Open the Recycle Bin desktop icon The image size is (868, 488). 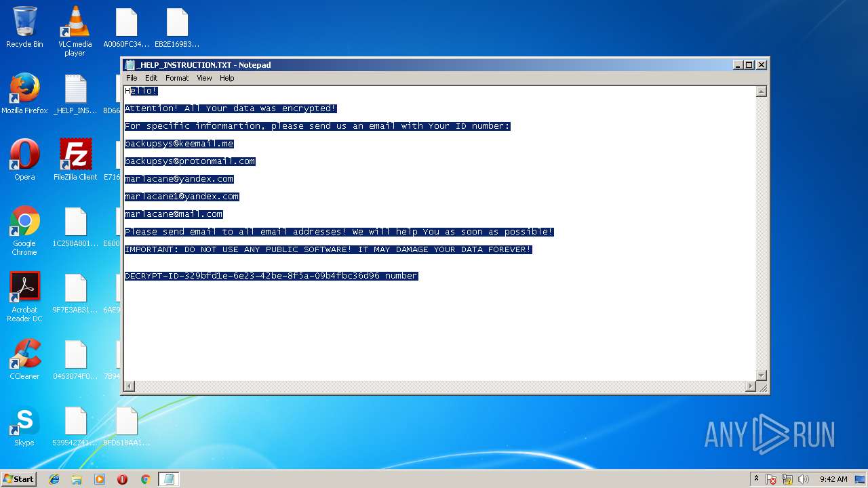point(24,28)
